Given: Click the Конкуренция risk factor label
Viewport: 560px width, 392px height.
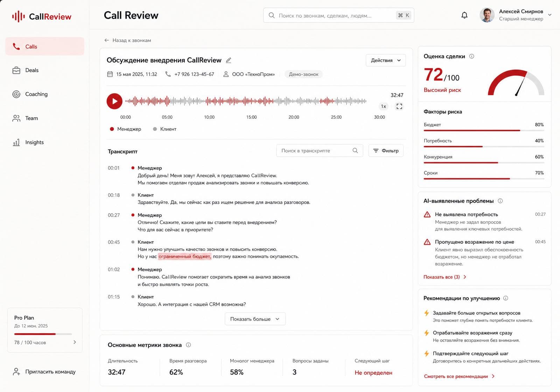Looking at the screenshot, I should [438, 157].
